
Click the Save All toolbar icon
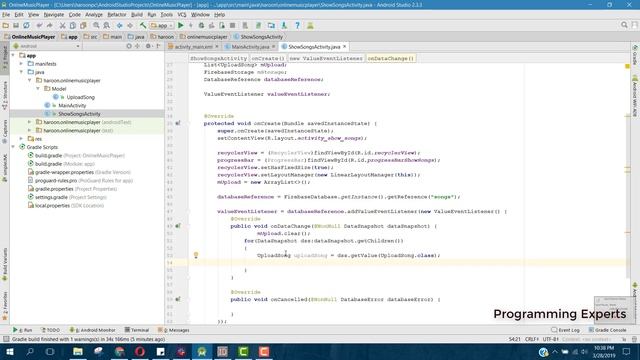16,25
